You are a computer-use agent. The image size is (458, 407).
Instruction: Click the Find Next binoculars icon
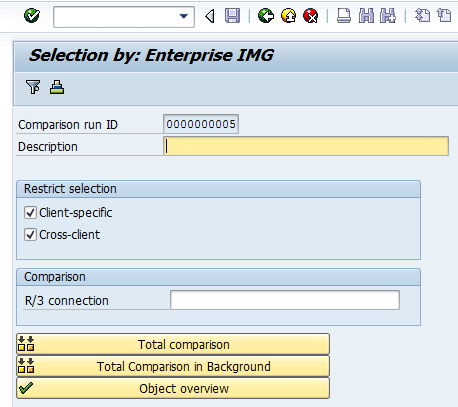(x=388, y=16)
